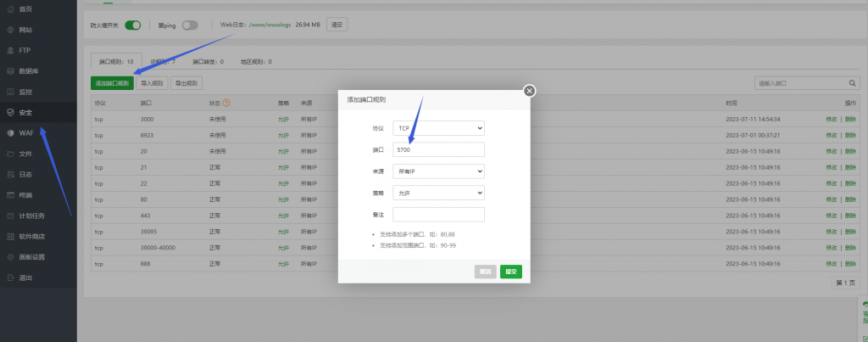Click the 备注 remark input field

439,215
